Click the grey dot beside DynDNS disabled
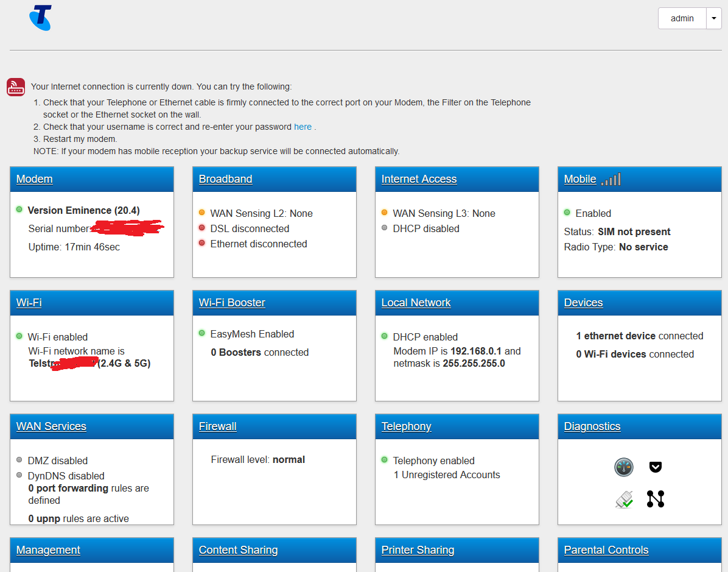The width and height of the screenshot is (728, 572). tap(19, 475)
